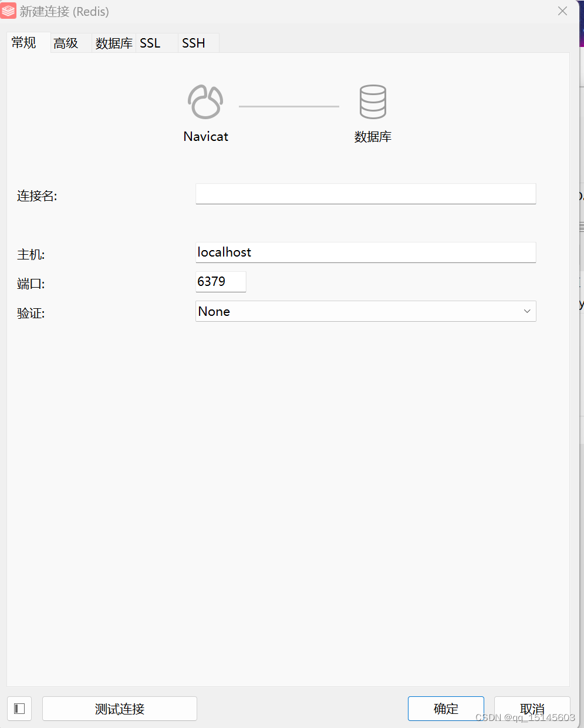
Task: Click the Navicat logo icon
Action: click(205, 102)
